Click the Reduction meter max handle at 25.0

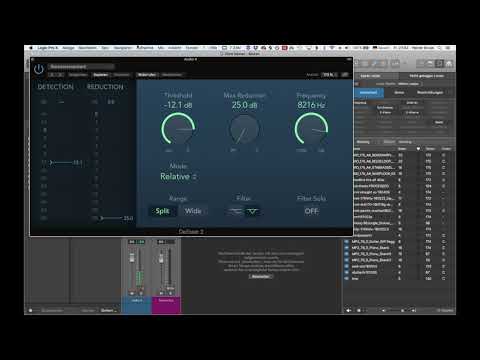coord(101,218)
